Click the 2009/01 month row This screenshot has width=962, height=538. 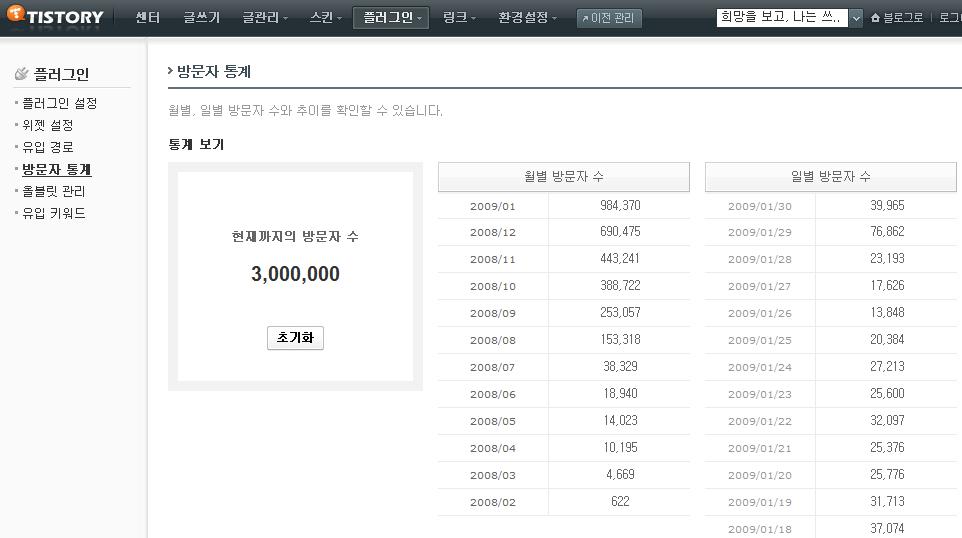[x=564, y=206]
